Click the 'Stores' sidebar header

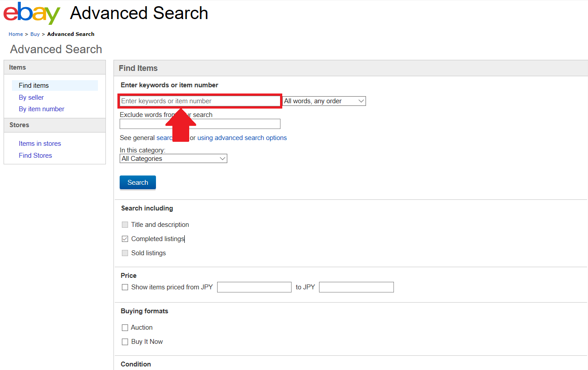(x=55, y=125)
